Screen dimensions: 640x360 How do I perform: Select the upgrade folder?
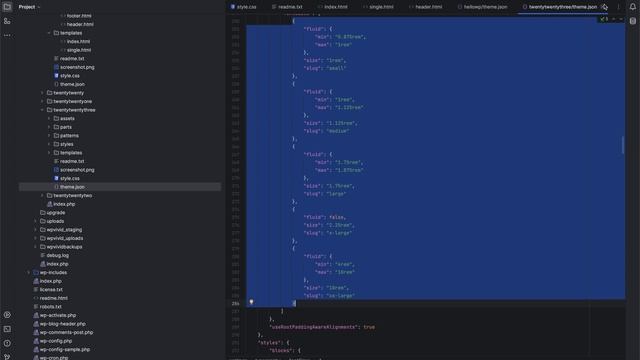(56, 213)
